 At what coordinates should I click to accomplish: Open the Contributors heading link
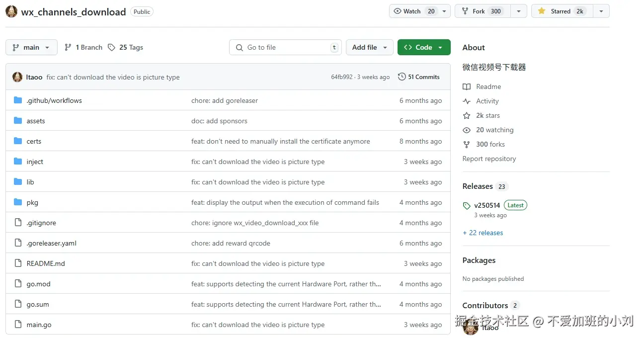click(x=490, y=305)
